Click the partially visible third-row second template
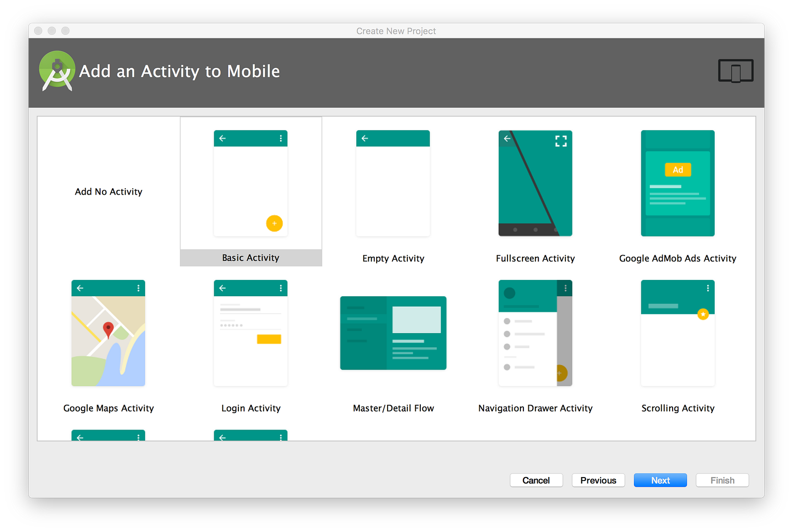 (251, 435)
